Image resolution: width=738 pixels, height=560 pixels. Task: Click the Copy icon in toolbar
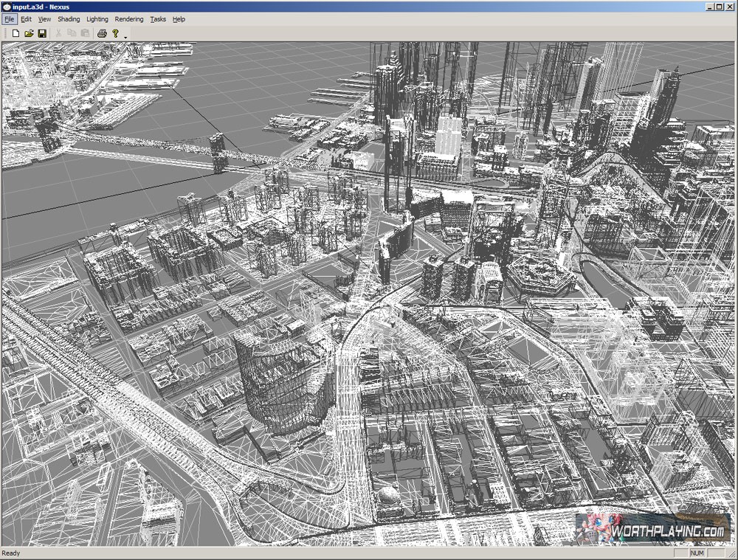(x=72, y=33)
